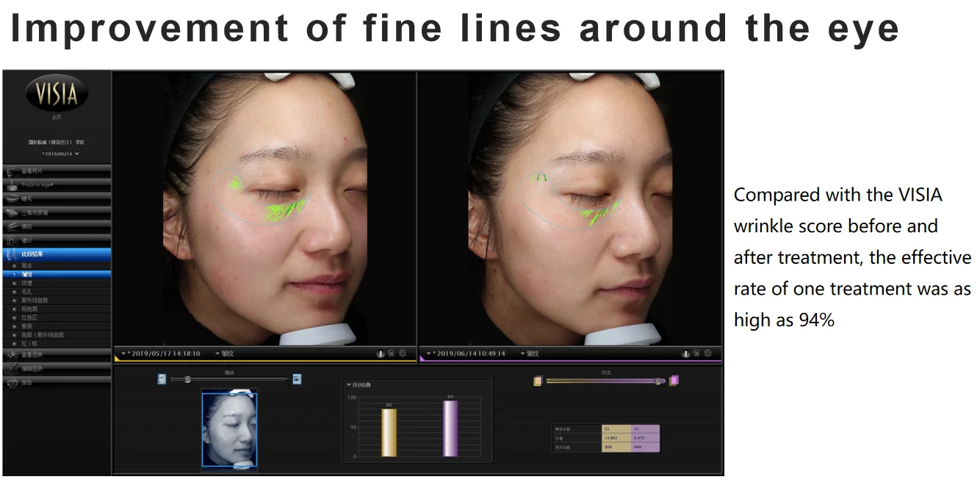Click right image gear settings icon
This screenshot has height=485, width=980.
[708, 353]
